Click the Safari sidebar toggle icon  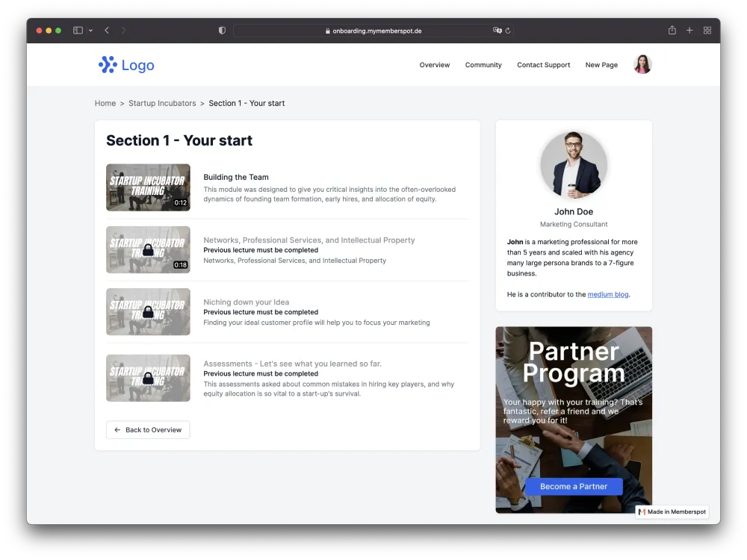78,31
